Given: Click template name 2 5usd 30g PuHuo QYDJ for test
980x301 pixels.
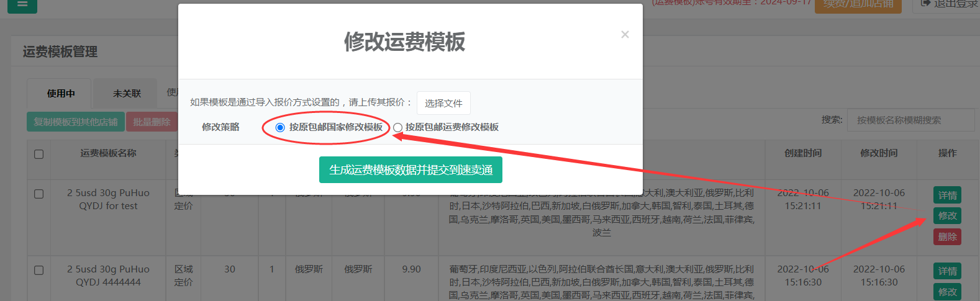Looking at the screenshot, I should [108, 199].
